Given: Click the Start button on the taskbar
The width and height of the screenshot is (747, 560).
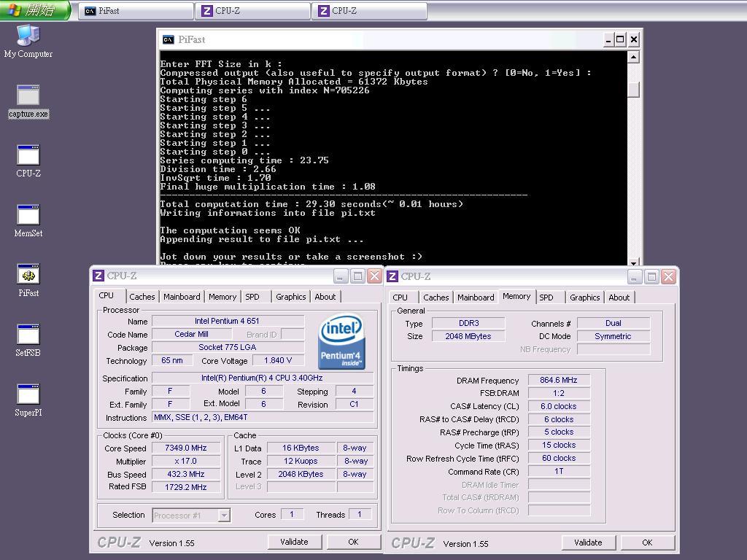Looking at the screenshot, I should tap(35, 10).
